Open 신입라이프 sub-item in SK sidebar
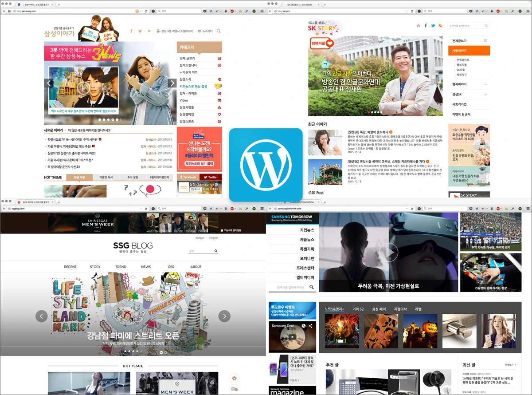This screenshot has width=532, height=395. [x=463, y=60]
